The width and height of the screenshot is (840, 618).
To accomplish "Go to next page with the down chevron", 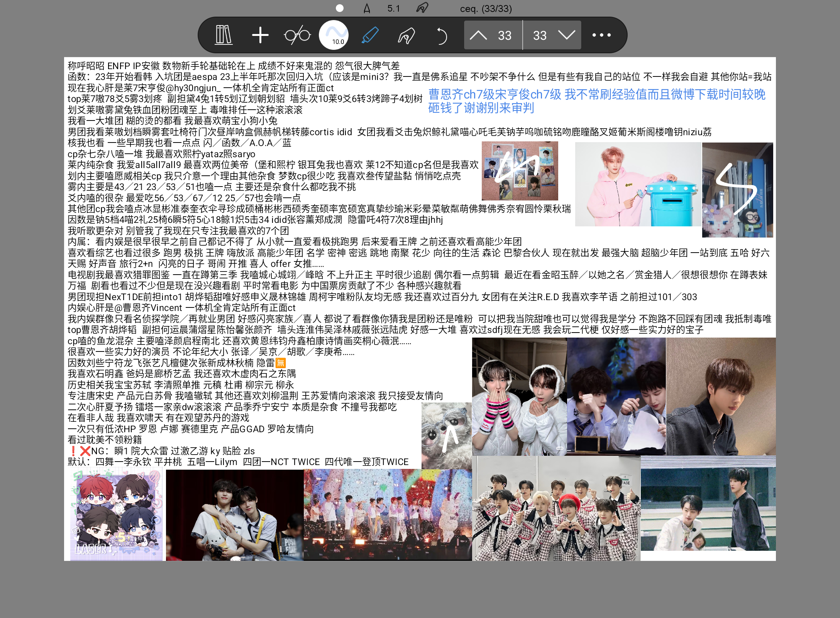I will point(566,35).
